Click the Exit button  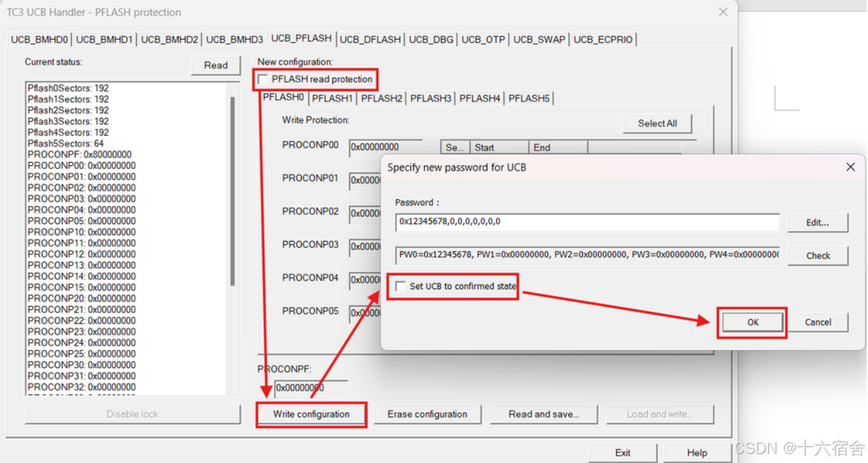(x=622, y=453)
